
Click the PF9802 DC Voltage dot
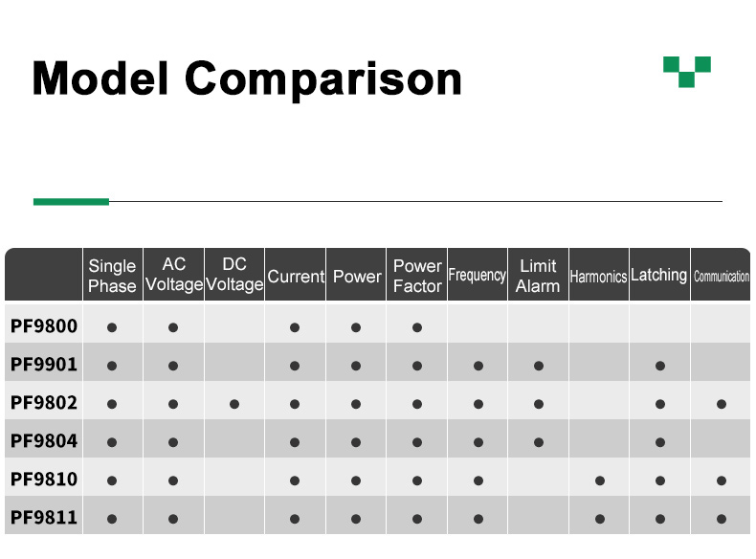pyautogui.click(x=234, y=404)
